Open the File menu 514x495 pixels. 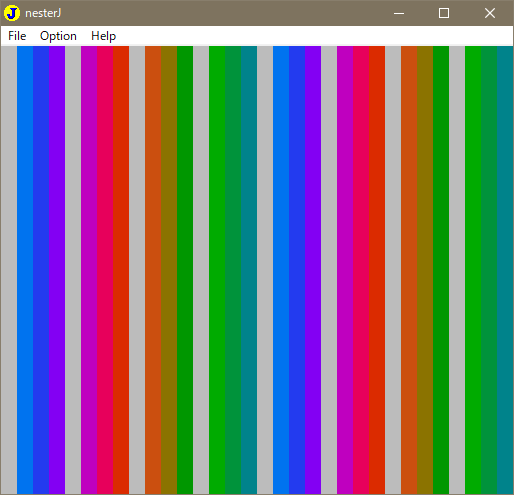[x=17, y=36]
